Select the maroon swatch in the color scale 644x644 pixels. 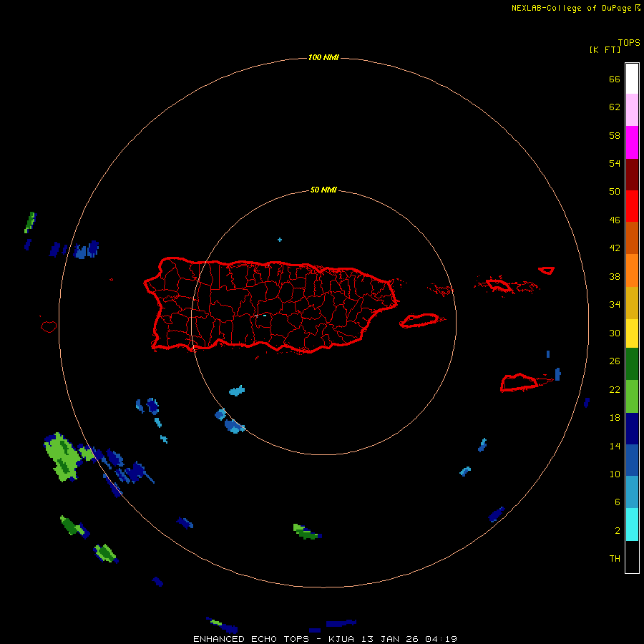click(632, 175)
